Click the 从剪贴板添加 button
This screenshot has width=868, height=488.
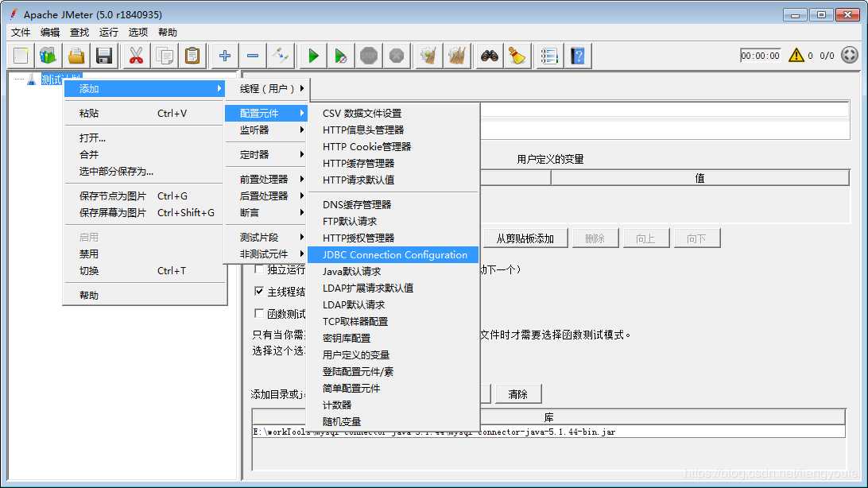pyautogui.click(x=525, y=238)
